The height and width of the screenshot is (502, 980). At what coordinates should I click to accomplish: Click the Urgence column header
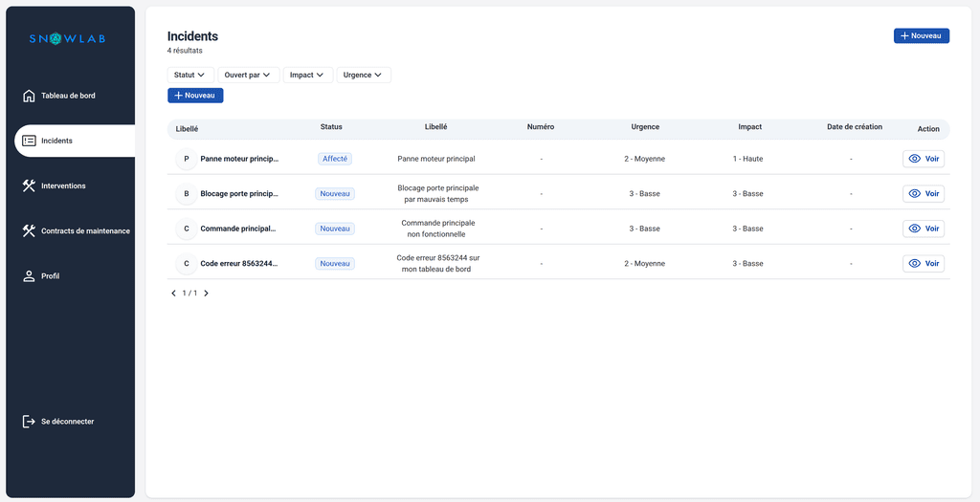click(x=645, y=127)
